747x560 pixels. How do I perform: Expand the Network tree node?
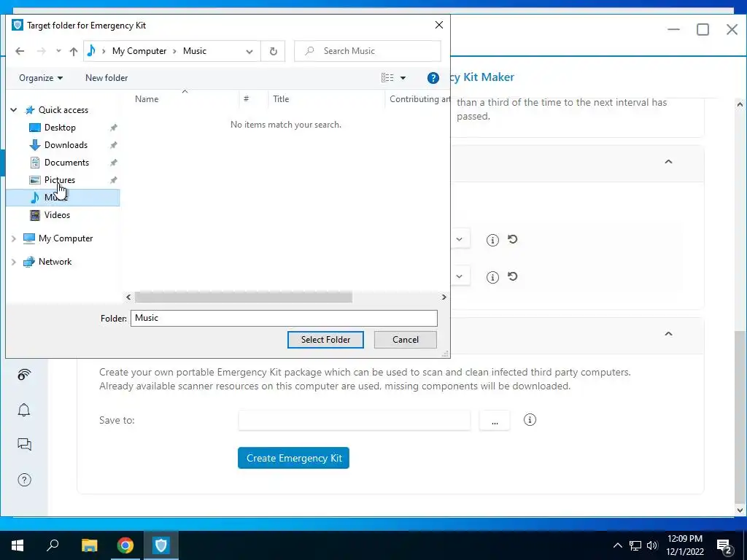[14, 262]
